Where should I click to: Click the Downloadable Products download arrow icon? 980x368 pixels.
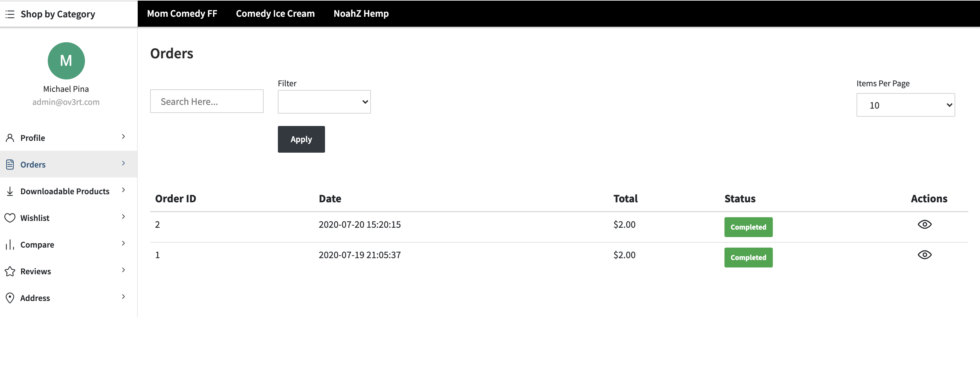click(10, 191)
